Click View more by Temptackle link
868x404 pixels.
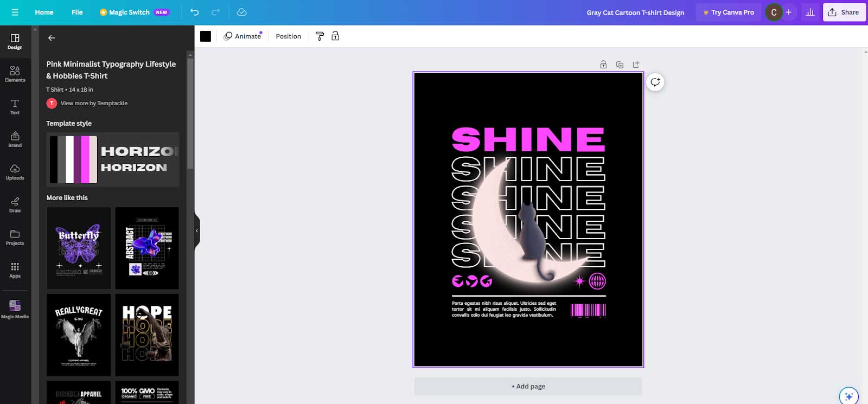point(94,103)
